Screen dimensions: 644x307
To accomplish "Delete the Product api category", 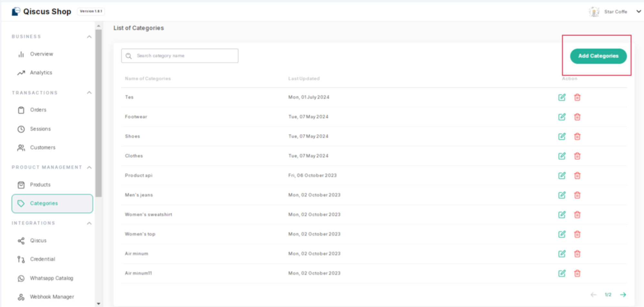I will pyautogui.click(x=577, y=176).
